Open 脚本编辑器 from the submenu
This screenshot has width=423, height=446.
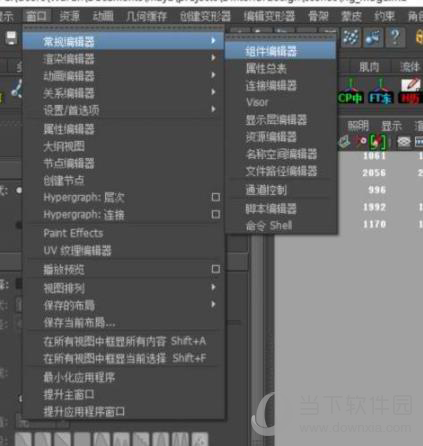(280, 209)
